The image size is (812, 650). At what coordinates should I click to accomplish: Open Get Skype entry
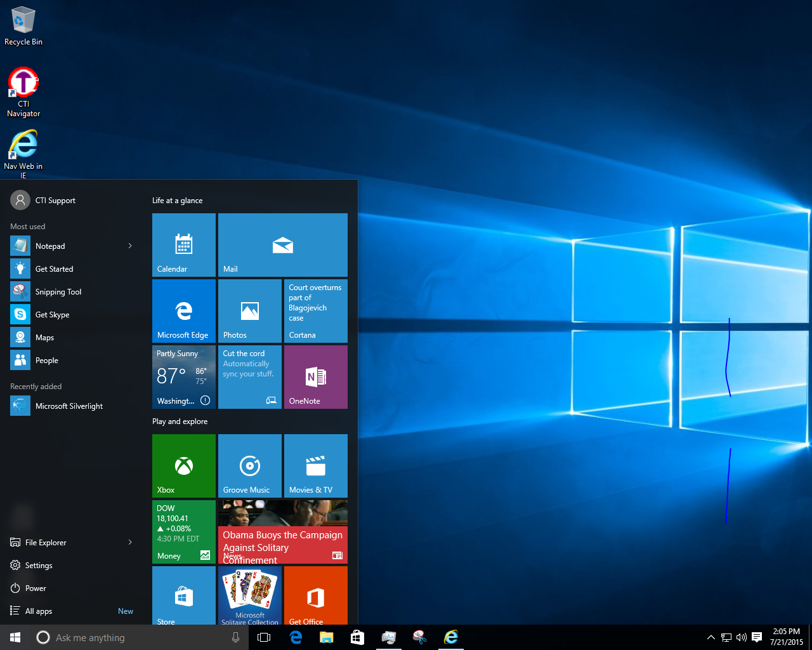(72, 314)
